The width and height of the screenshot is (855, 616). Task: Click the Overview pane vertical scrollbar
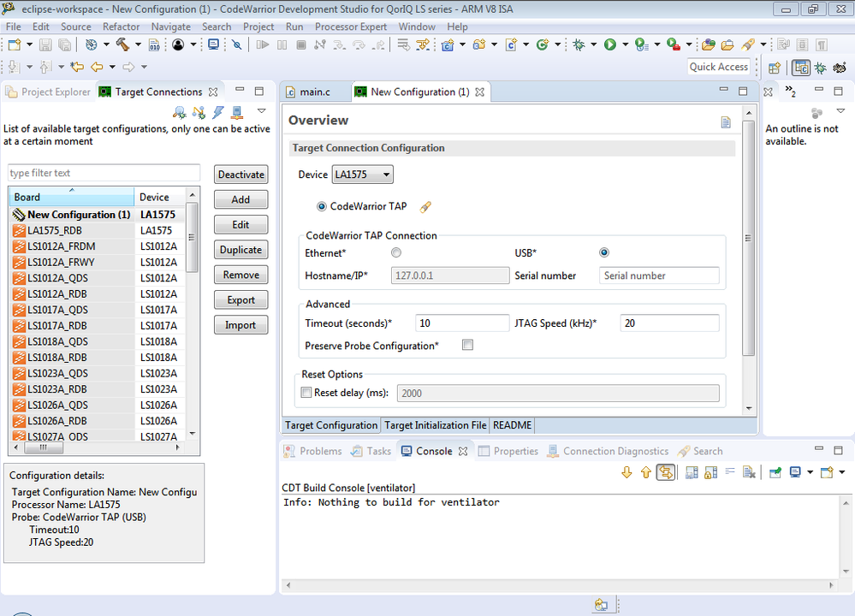749,238
